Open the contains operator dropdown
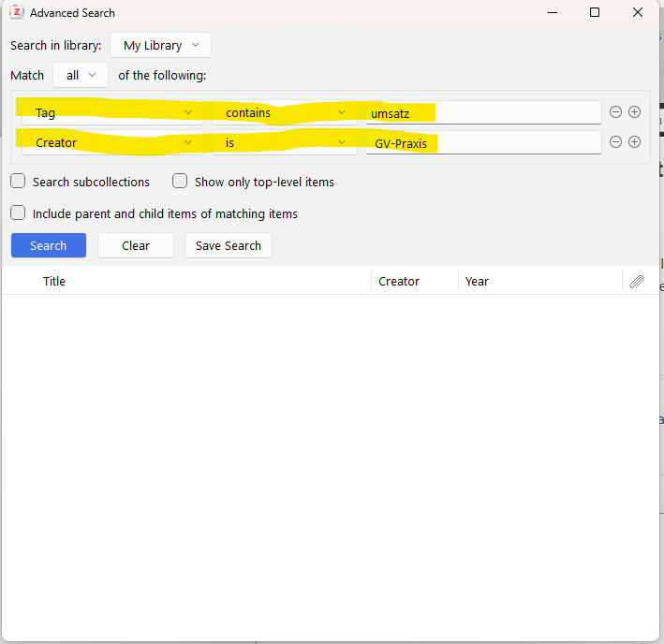The height and width of the screenshot is (644, 664). 285,112
